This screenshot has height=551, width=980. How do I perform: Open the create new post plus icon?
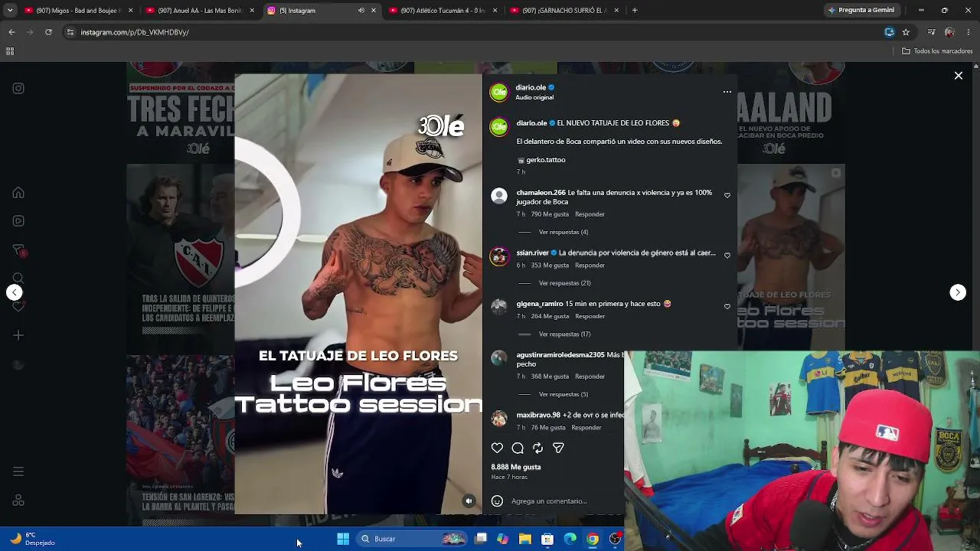[18, 335]
